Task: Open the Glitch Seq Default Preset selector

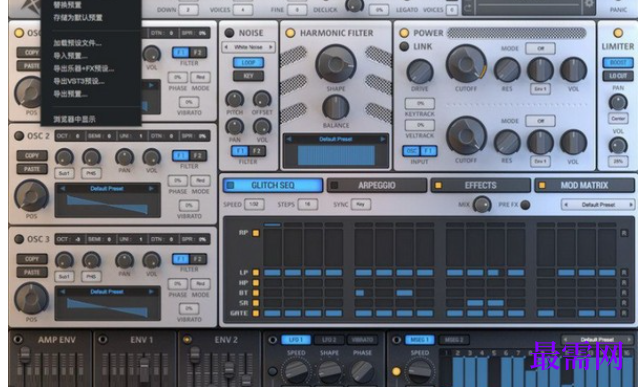Action: (598, 204)
